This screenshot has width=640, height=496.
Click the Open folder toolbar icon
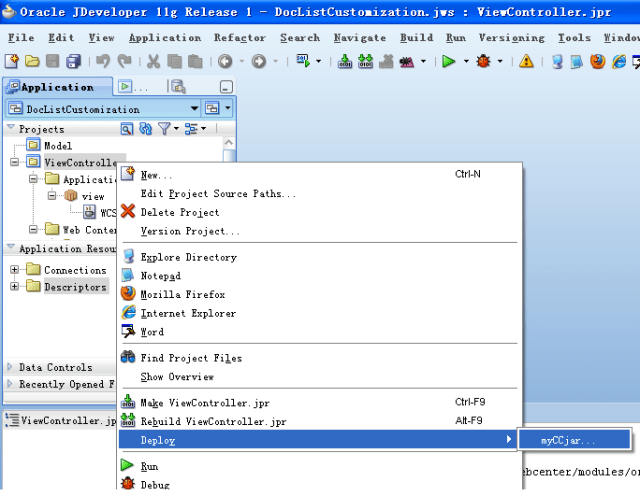pos(32,62)
